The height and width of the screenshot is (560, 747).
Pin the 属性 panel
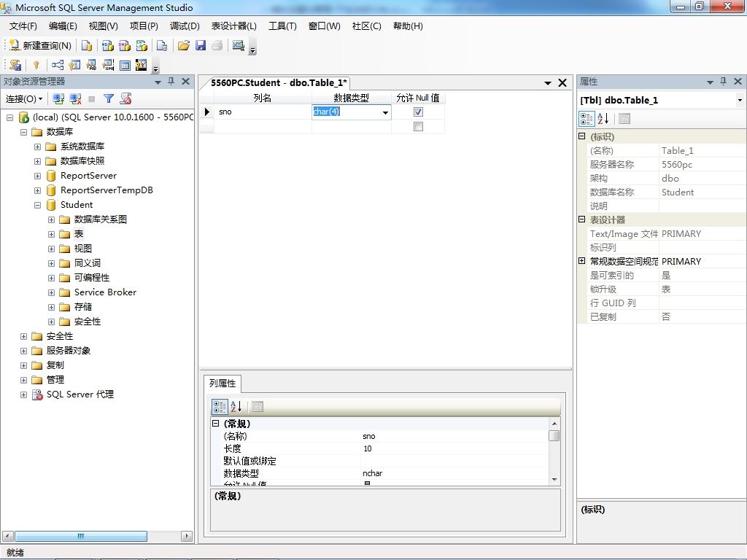click(723, 82)
